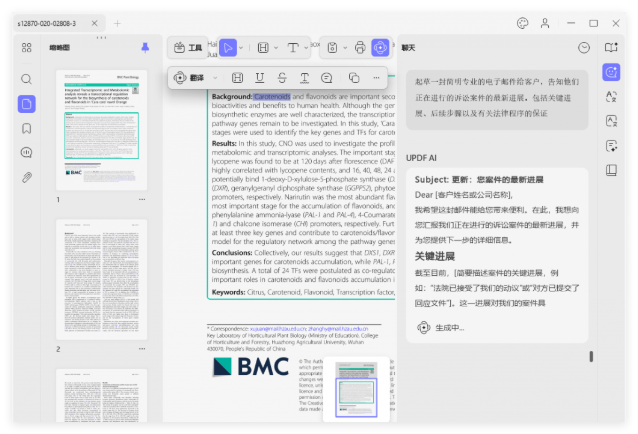Click the 翻译 translate button
Viewport: 638px width, 434px height.
pyautogui.click(x=189, y=78)
